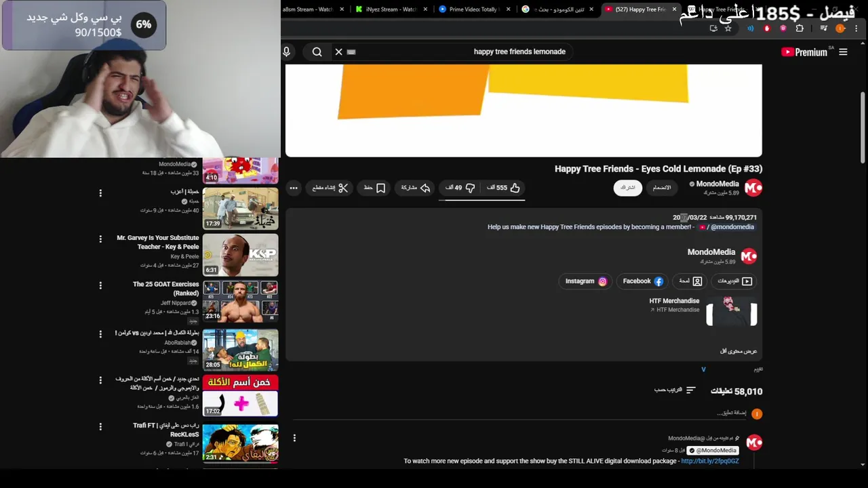Image resolution: width=868 pixels, height=488 pixels.
Task: Open HTF Merchandise product thumbnail
Action: click(732, 312)
